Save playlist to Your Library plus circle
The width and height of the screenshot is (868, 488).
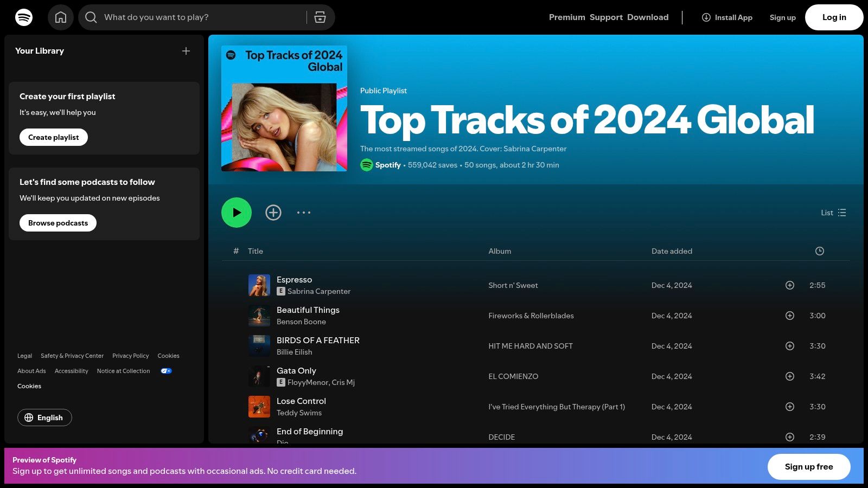click(x=273, y=213)
